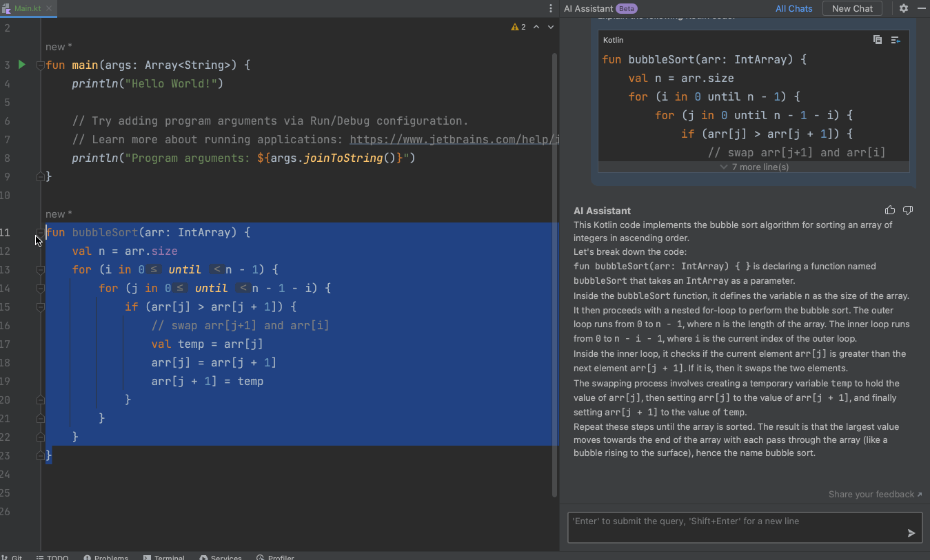Open the Problems tool window tab
The height and width of the screenshot is (560, 930).
[x=106, y=557]
